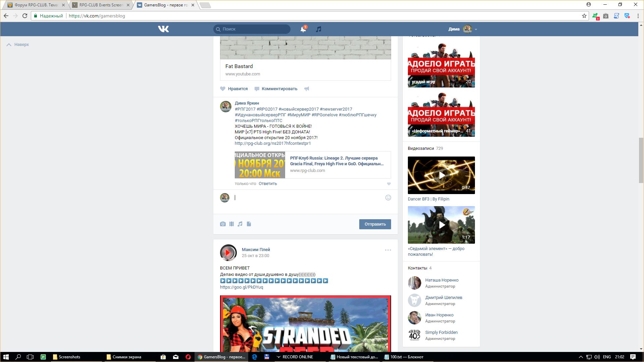The image size is (644, 362).
Task: Open the VK music note icon
Action: tap(319, 29)
